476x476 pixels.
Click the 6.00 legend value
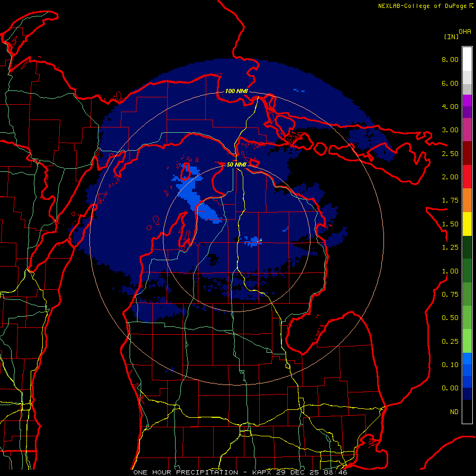click(450, 83)
